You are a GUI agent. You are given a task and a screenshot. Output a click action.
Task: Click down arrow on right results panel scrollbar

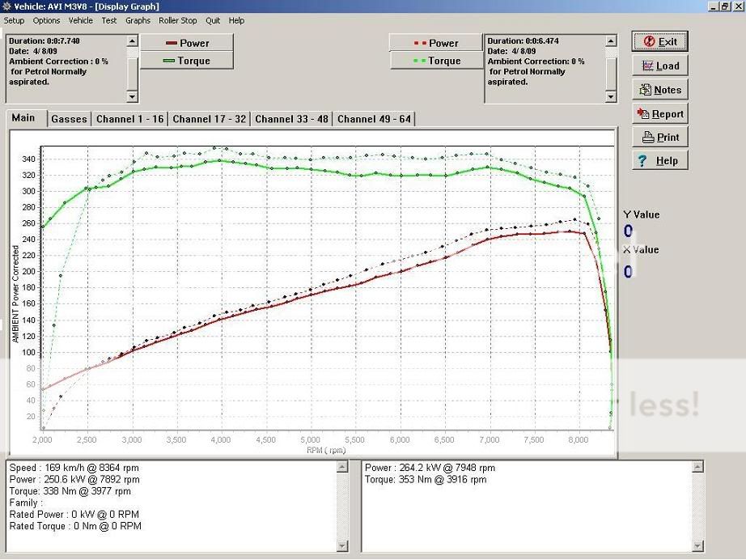(x=697, y=545)
